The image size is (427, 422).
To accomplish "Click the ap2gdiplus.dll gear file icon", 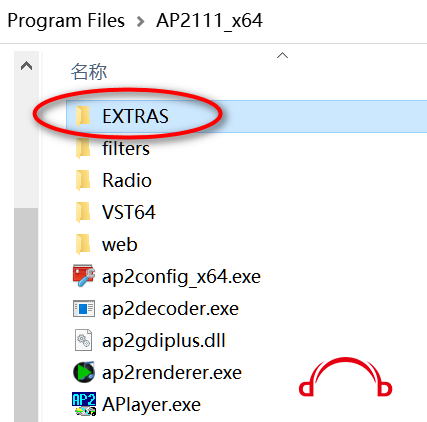I will tap(83, 340).
